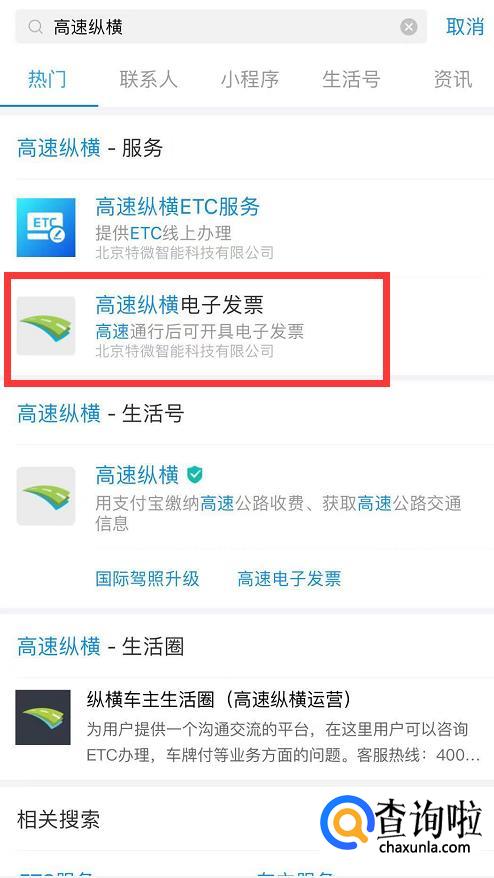
Task: Open the 高速纵横ETC服务 blue ETC icon
Action: tap(46, 227)
